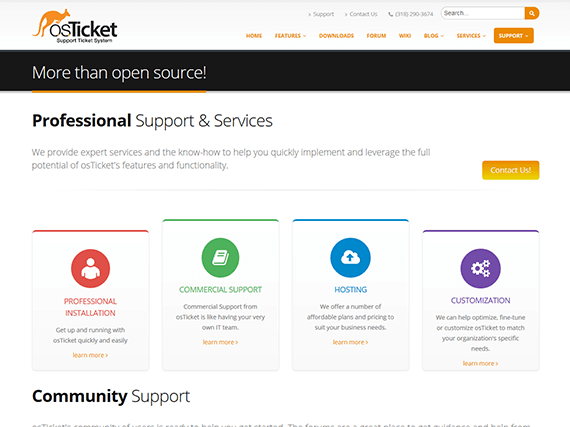Click 'Get up and running with' description
The image size is (570, 427).
[x=90, y=335]
